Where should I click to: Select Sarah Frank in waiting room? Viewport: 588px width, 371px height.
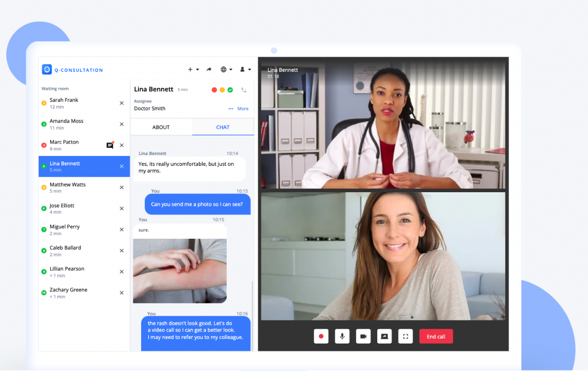coord(84,103)
